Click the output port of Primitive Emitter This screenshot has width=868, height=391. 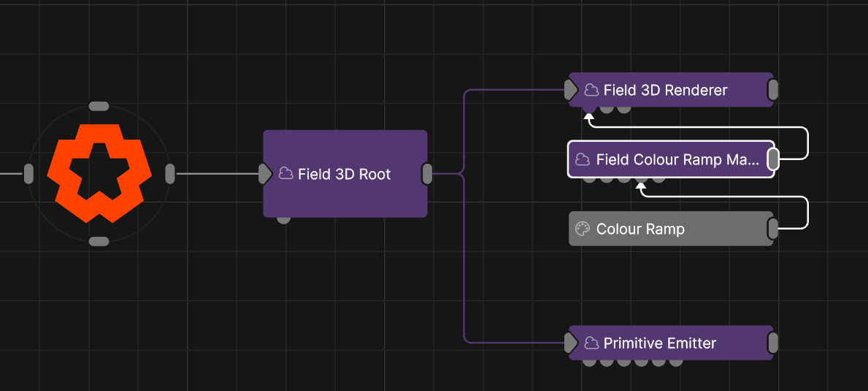(x=773, y=343)
